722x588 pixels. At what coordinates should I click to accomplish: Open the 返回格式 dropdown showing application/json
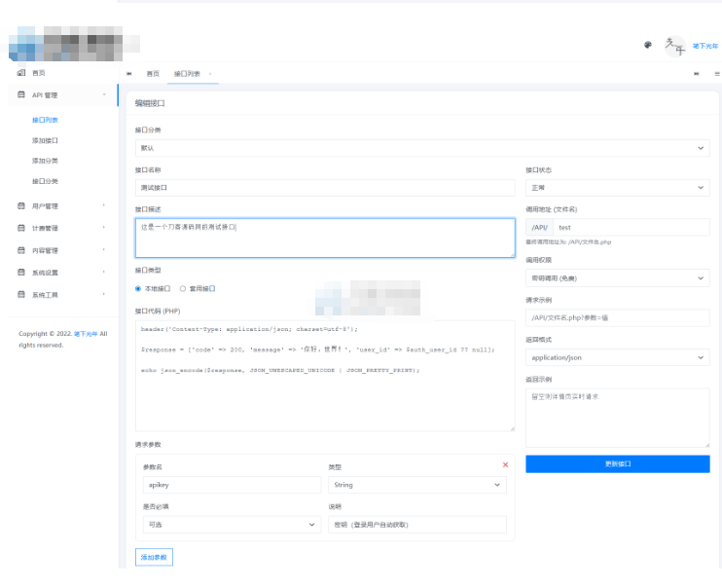coord(617,357)
